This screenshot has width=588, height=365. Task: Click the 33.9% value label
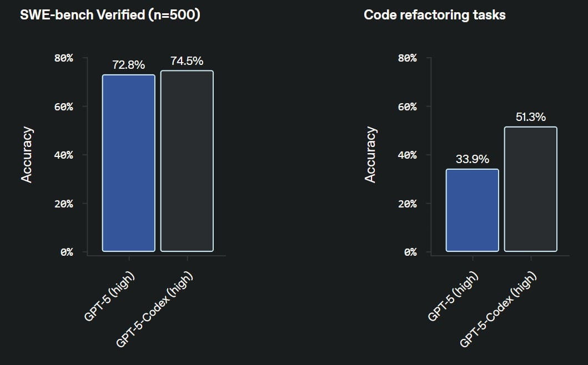473,159
